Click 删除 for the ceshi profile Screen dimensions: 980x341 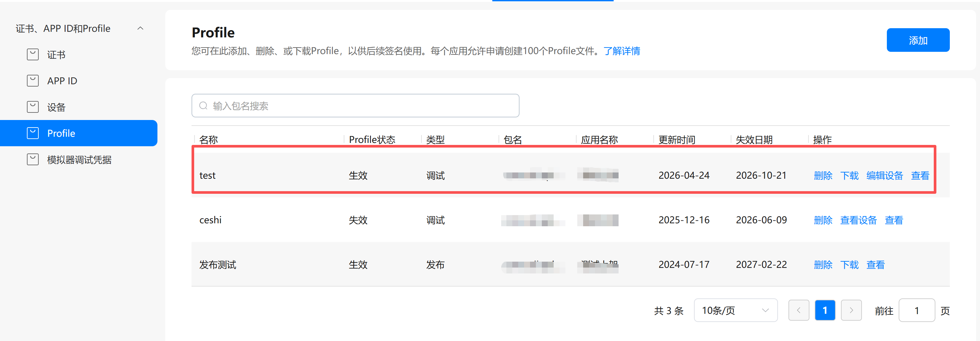(x=823, y=220)
